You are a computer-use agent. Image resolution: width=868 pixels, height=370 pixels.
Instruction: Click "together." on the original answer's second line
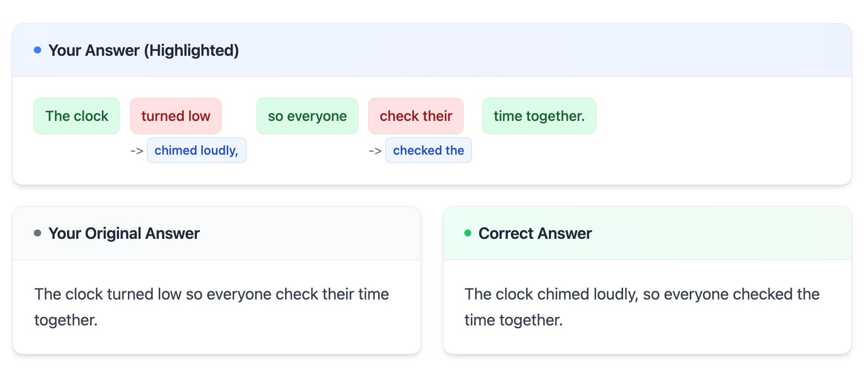tap(66, 320)
